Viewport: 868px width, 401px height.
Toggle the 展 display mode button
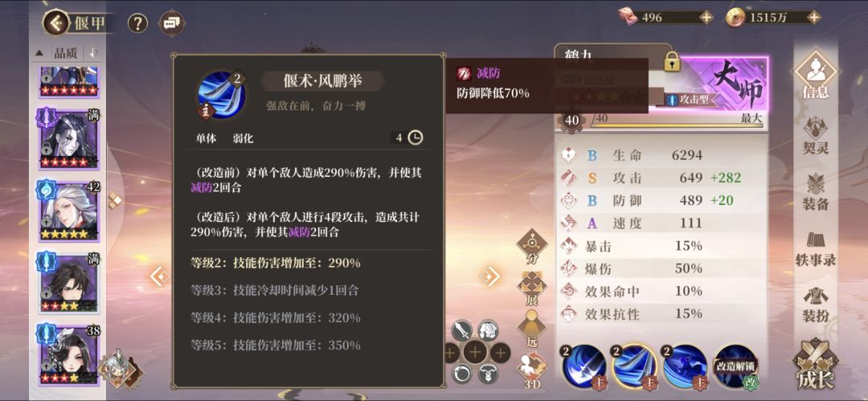click(532, 288)
